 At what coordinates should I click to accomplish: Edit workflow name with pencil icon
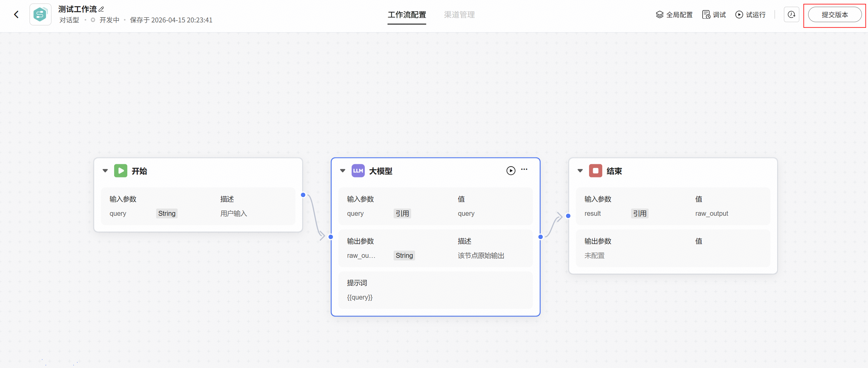point(101,9)
